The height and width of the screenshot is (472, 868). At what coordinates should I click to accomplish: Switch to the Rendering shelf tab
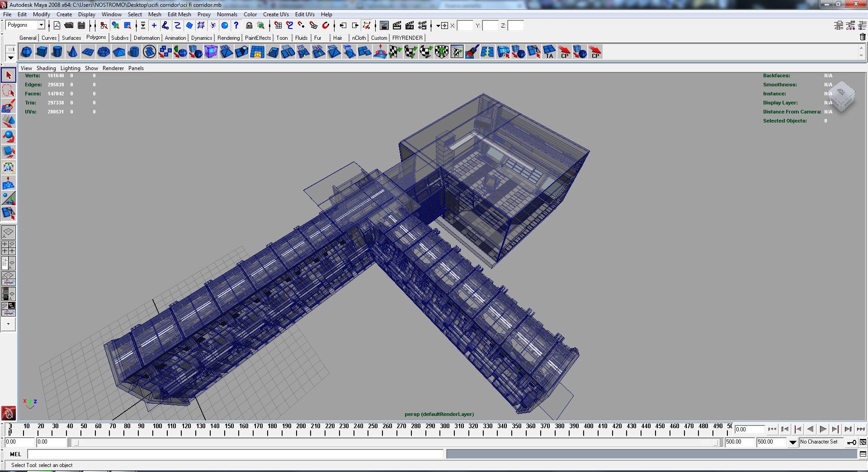pos(228,38)
